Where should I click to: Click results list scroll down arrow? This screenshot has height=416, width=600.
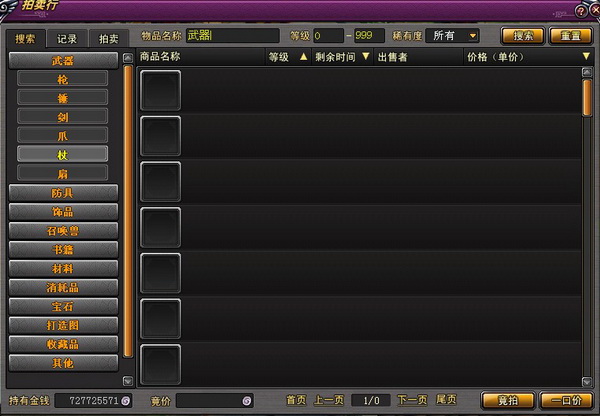pyautogui.click(x=587, y=382)
